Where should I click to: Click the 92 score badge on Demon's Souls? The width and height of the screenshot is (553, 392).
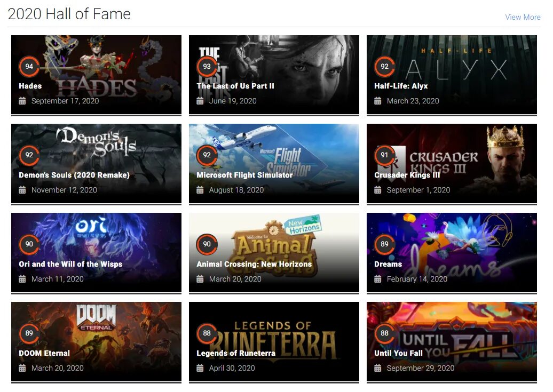[29, 155]
